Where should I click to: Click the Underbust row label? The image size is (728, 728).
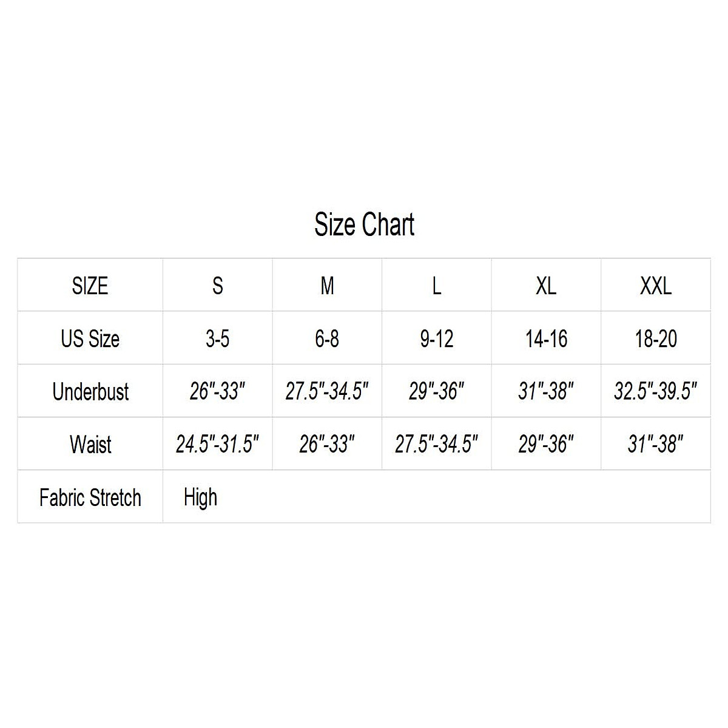90,391
